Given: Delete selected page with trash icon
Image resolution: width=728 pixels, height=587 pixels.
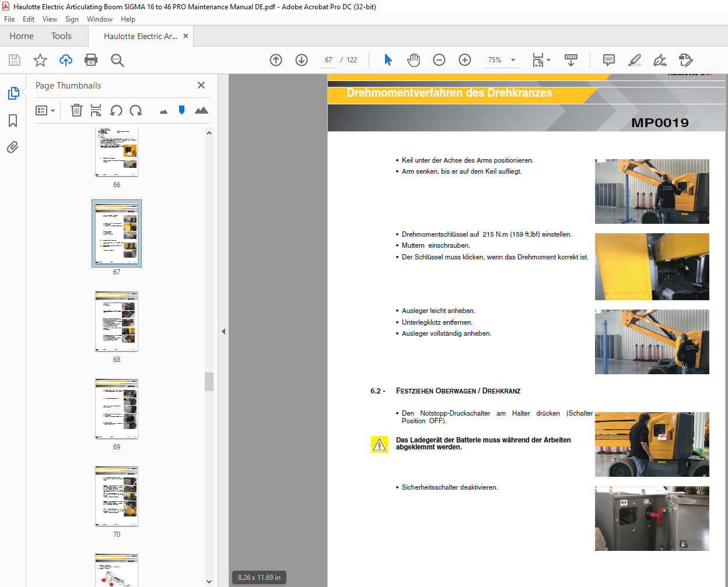Looking at the screenshot, I should coord(76,110).
